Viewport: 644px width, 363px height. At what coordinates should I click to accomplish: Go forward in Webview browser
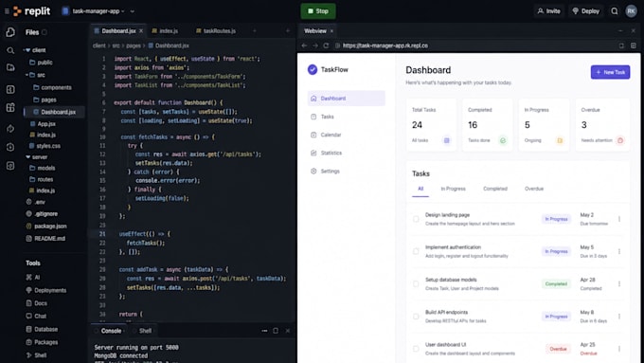315,45
